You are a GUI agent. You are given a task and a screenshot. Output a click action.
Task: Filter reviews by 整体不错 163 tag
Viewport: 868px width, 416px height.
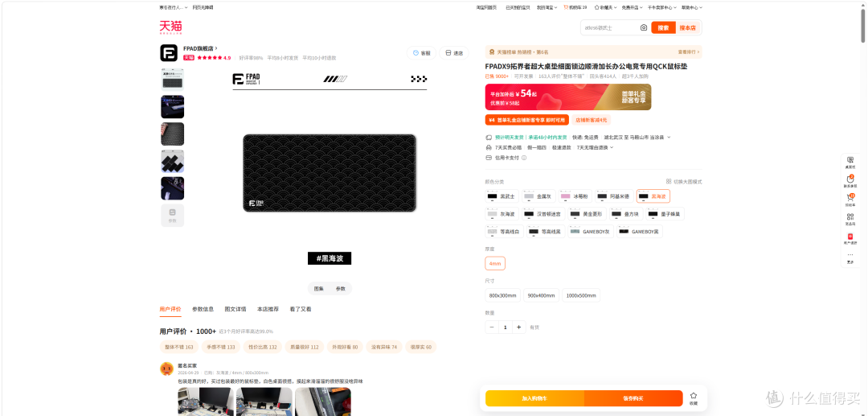coord(178,348)
